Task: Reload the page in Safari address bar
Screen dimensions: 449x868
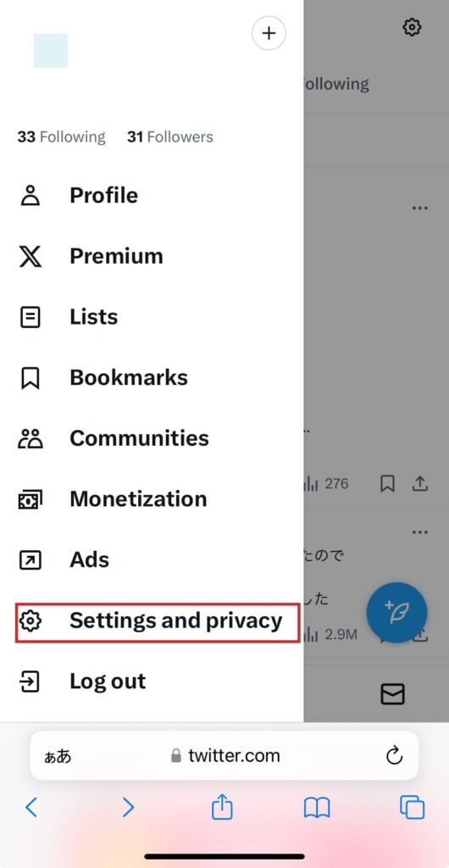Action: tap(394, 755)
